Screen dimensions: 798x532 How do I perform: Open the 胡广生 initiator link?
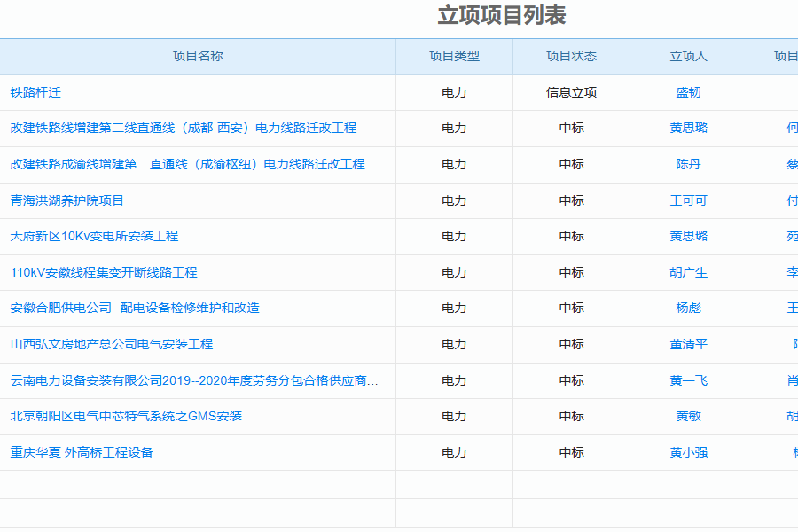coord(688,272)
